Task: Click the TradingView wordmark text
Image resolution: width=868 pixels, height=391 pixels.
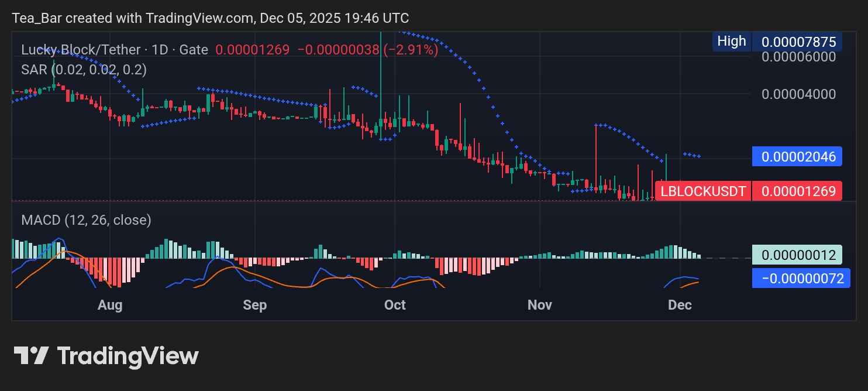Action: pyautogui.click(x=128, y=356)
